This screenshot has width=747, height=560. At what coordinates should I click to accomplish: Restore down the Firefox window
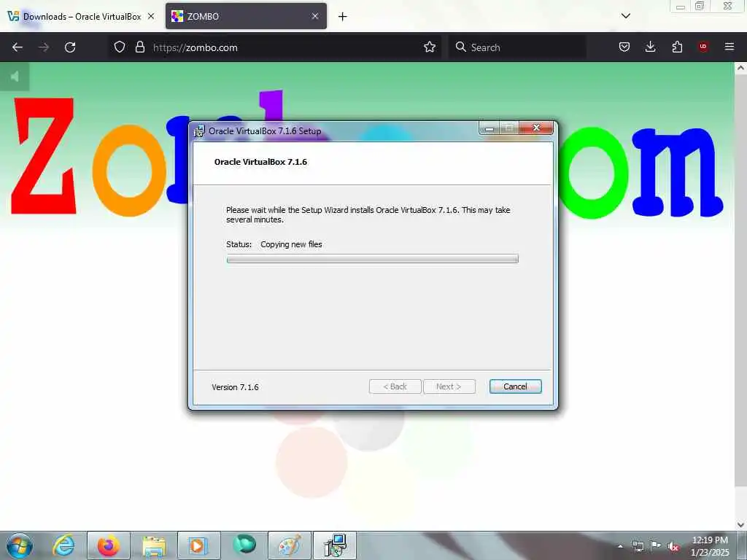pyautogui.click(x=700, y=6)
